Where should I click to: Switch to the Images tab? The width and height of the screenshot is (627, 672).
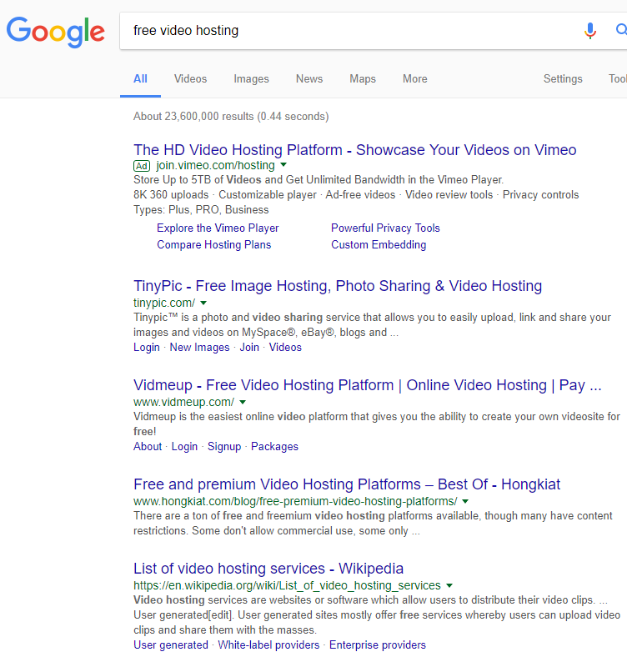[251, 79]
